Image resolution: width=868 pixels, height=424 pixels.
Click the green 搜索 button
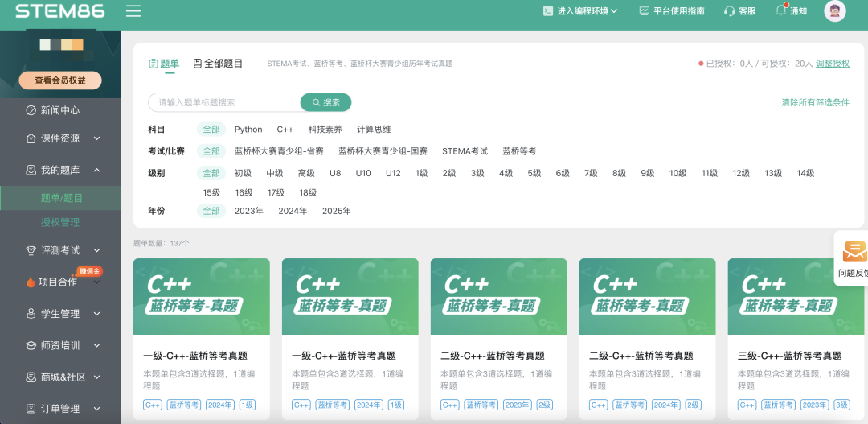[x=325, y=102]
